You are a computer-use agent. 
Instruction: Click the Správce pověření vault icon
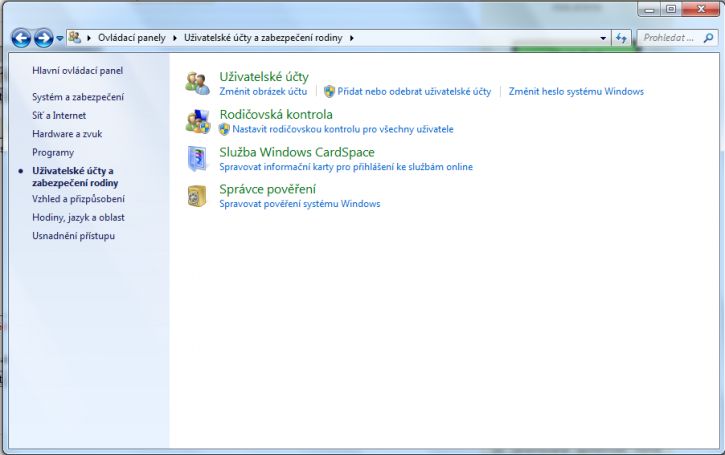coord(197,196)
